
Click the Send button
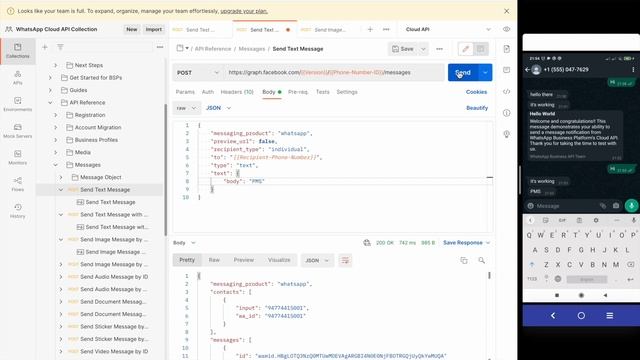click(x=463, y=73)
